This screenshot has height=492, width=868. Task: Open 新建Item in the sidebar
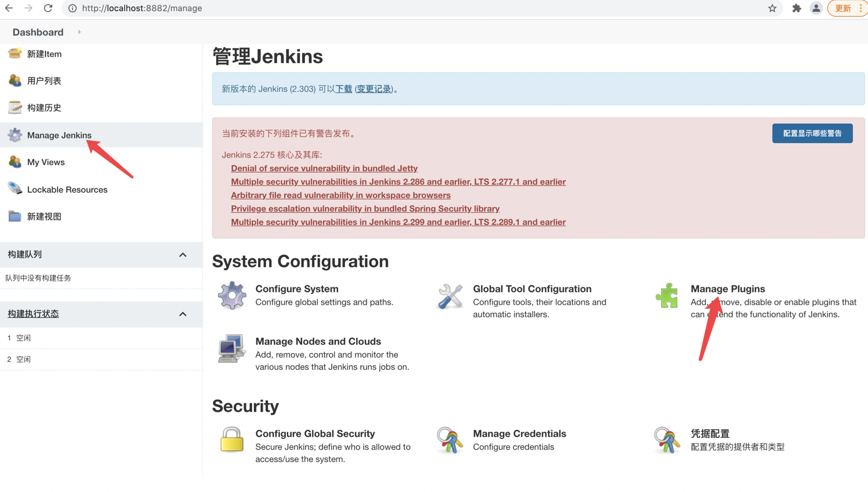[x=44, y=54]
